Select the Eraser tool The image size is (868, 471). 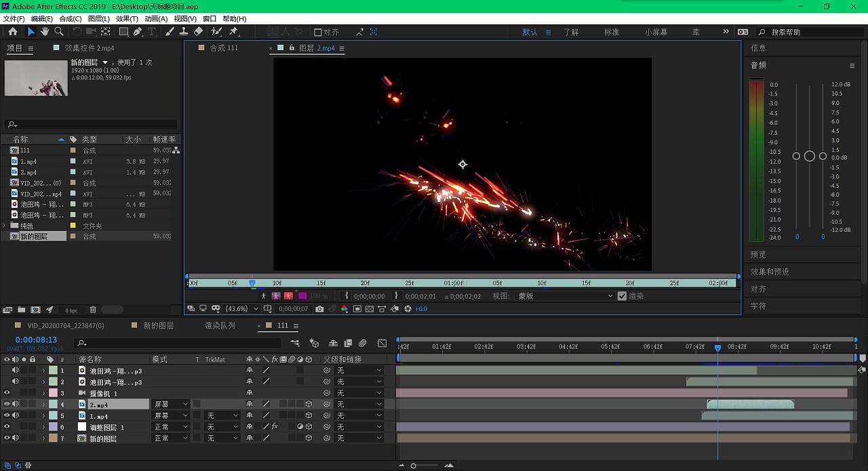pyautogui.click(x=198, y=32)
